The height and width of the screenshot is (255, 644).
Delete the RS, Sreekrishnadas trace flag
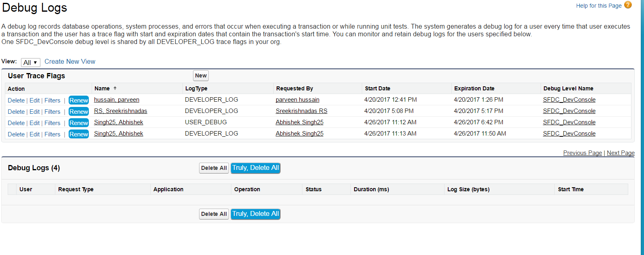(x=16, y=112)
